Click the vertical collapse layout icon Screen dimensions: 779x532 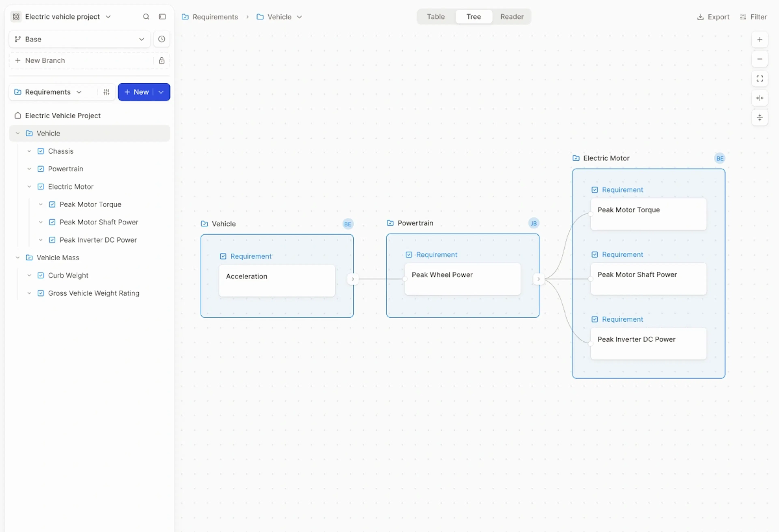click(x=760, y=118)
